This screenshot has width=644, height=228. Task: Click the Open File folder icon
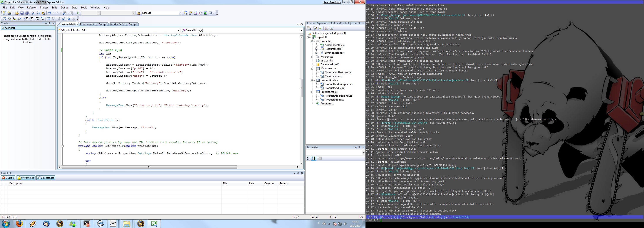coord(17,13)
